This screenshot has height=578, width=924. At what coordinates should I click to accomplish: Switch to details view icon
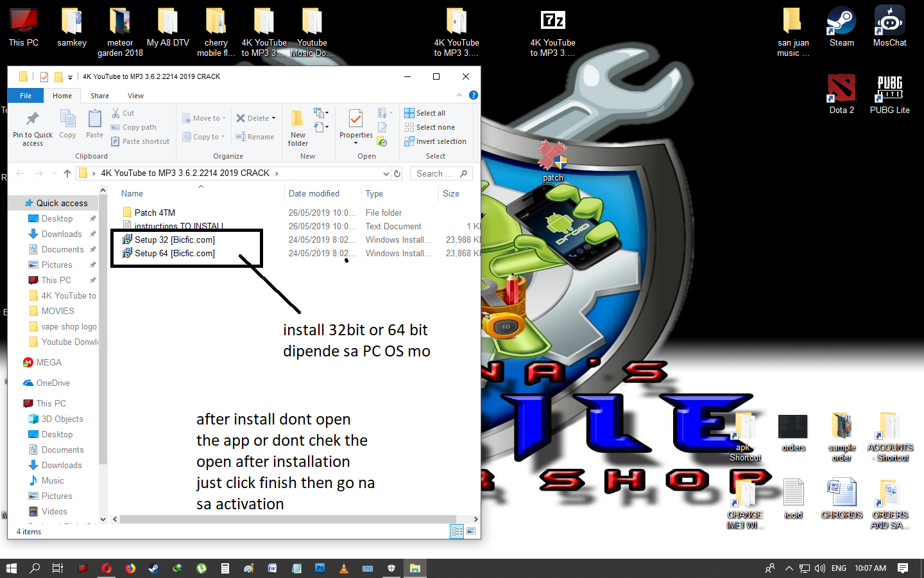(457, 531)
